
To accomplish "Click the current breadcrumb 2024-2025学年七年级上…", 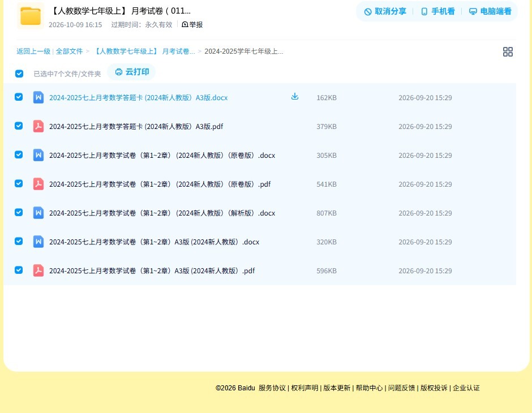I will (243, 51).
